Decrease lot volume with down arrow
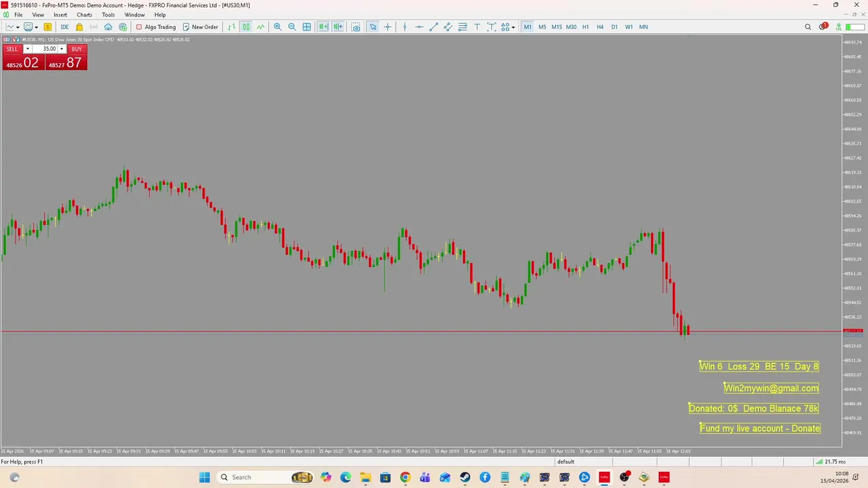 point(27,49)
